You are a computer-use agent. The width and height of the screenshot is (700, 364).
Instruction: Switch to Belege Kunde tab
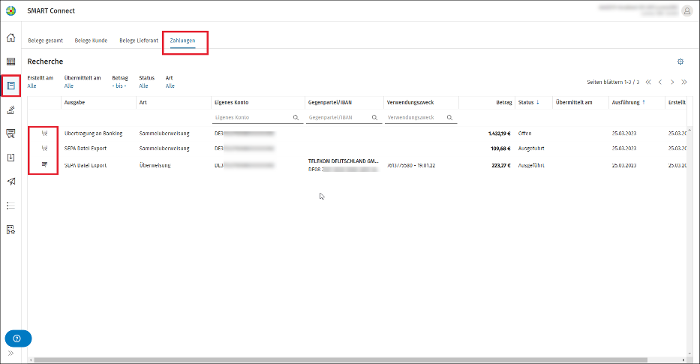click(91, 41)
